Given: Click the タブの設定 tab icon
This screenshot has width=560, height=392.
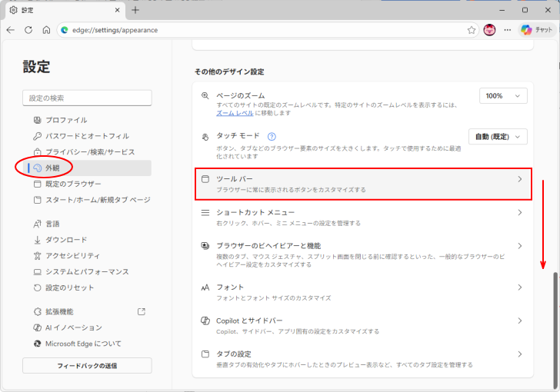Looking at the screenshot, I should [x=205, y=354].
